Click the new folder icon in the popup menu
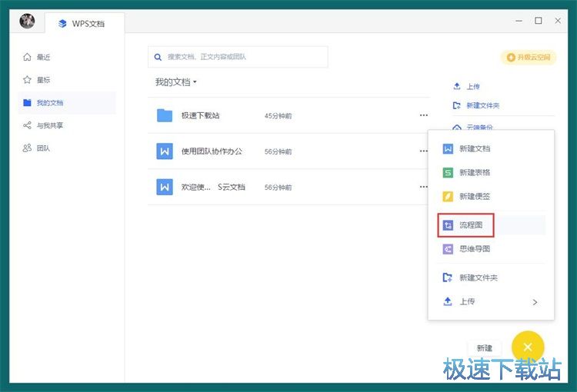Screen dimensions: 577x392 pyautogui.click(x=448, y=277)
